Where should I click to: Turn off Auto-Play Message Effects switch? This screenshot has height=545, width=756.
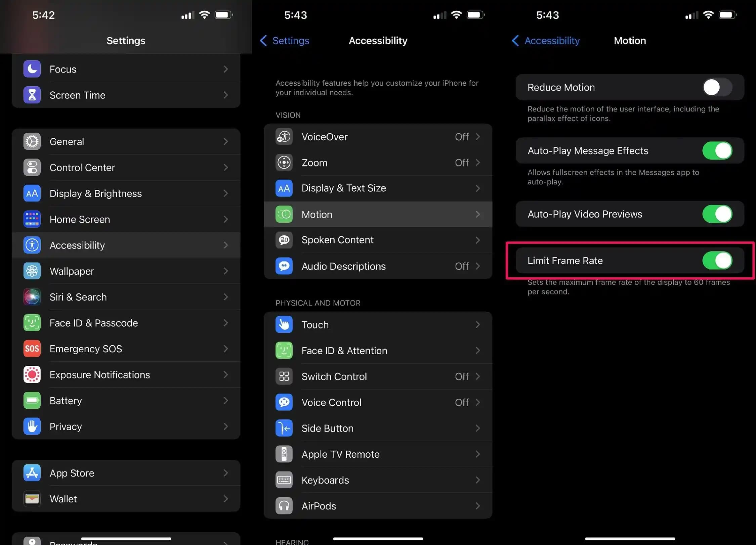pyautogui.click(x=717, y=150)
